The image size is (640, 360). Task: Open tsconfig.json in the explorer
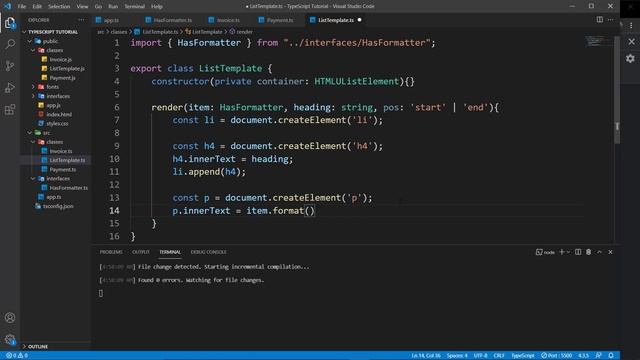point(58,207)
